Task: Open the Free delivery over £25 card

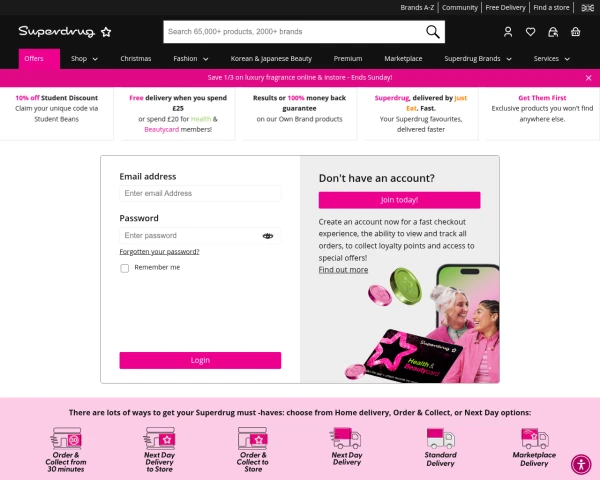Action: coord(178,114)
